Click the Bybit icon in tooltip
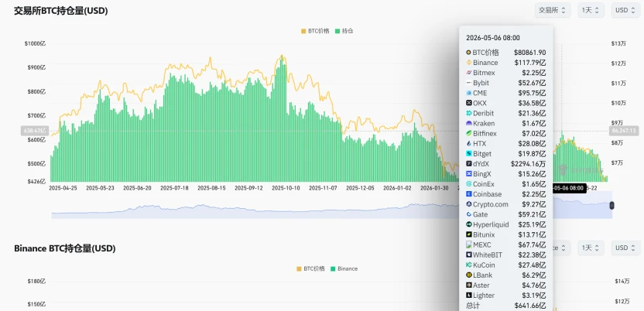This screenshot has height=311, width=644. point(468,83)
